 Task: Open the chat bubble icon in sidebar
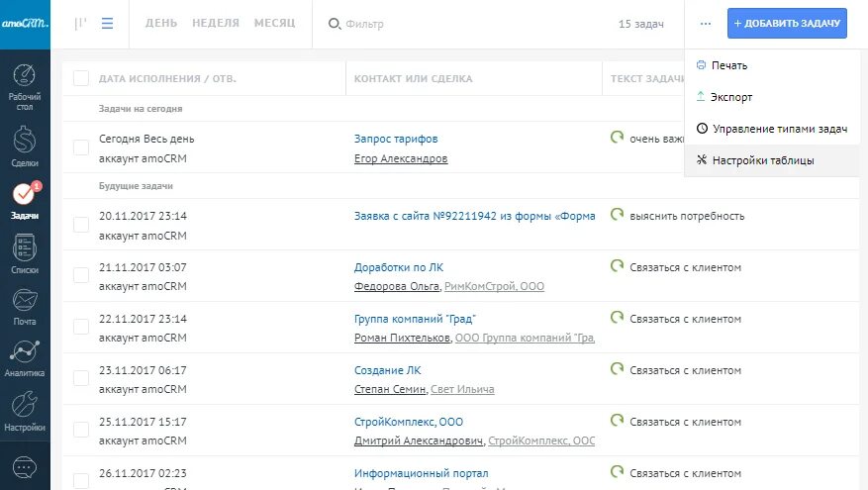tap(25, 467)
